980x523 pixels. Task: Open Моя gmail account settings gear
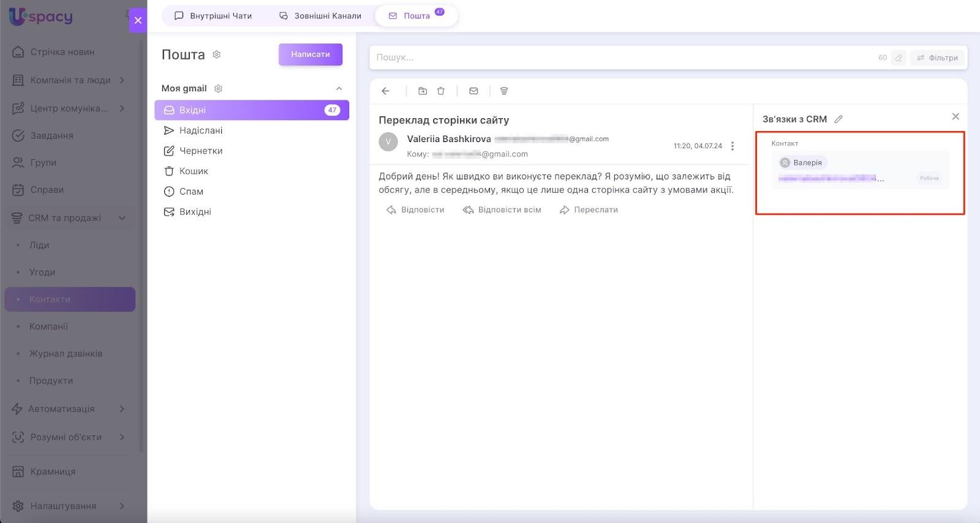(218, 89)
